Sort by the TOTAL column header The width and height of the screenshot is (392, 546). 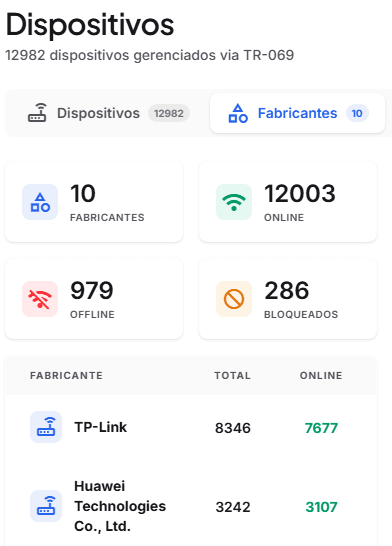click(x=233, y=375)
